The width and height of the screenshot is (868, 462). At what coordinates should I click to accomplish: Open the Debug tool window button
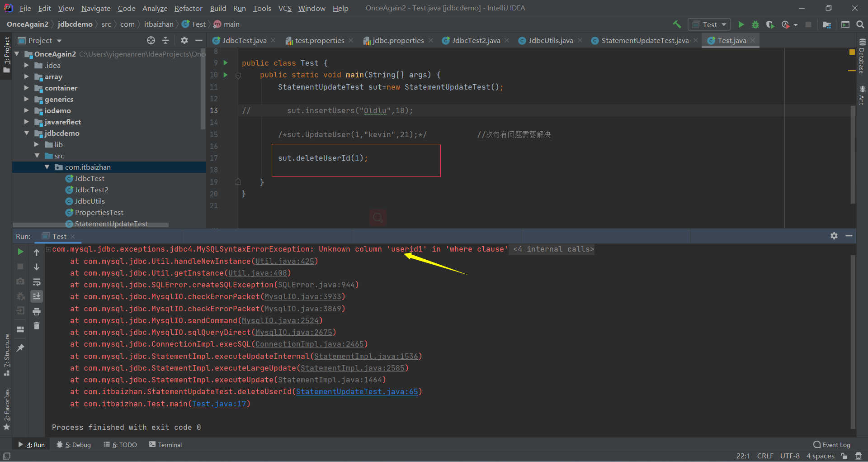coord(74,445)
